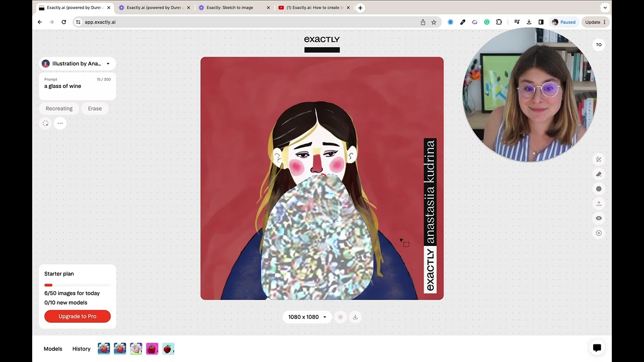The height and width of the screenshot is (362, 644).
Task: Select the eraser tool in right toolbar
Action: [599, 174]
